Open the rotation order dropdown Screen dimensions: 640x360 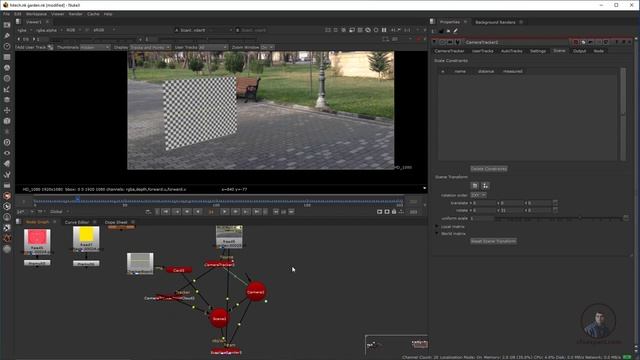pos(478,195)
